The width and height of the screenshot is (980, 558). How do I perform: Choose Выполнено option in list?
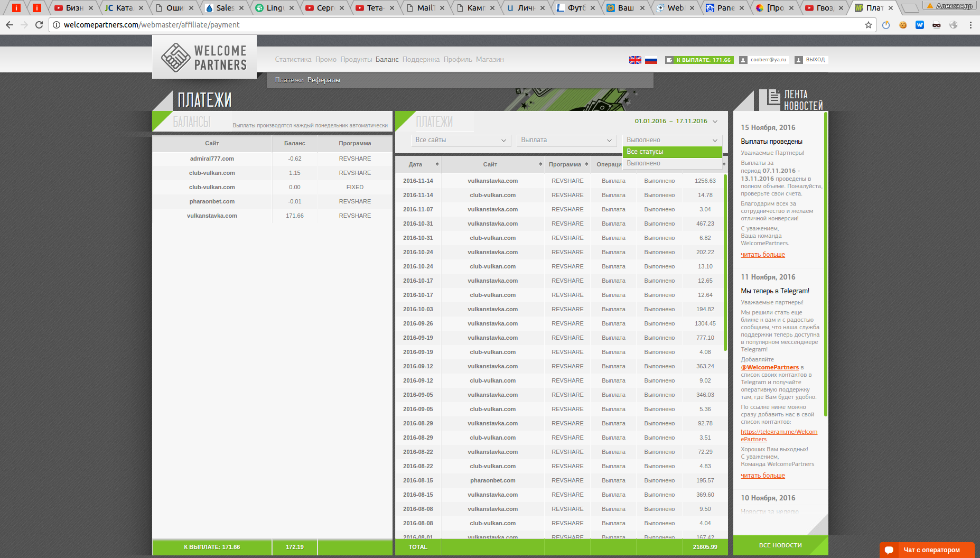672,163
